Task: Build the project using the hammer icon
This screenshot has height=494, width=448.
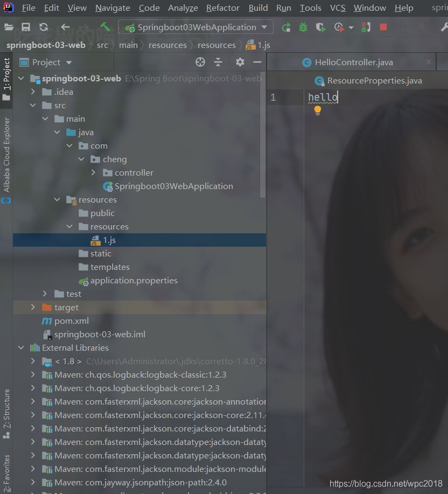Action: click(106, 26)
